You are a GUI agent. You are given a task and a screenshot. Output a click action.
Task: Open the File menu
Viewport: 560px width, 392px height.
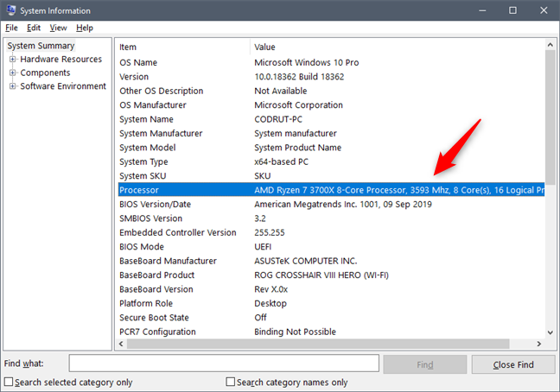point(11,28)
